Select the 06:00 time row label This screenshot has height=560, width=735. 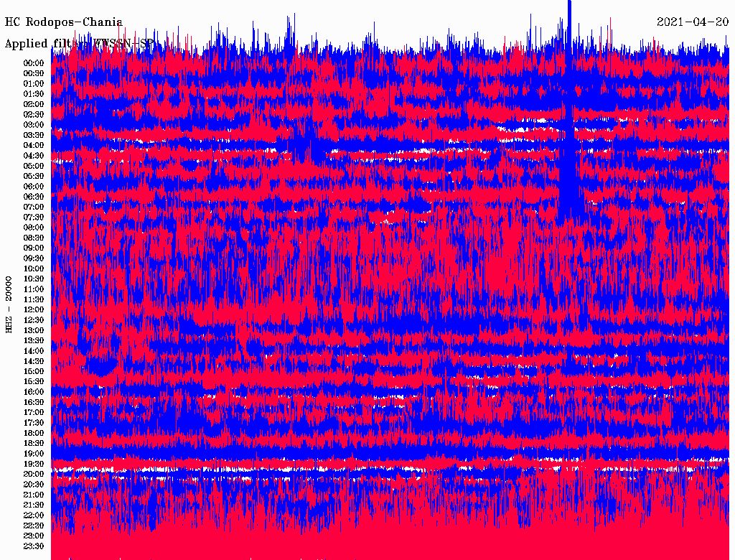[x=34, y=187]
